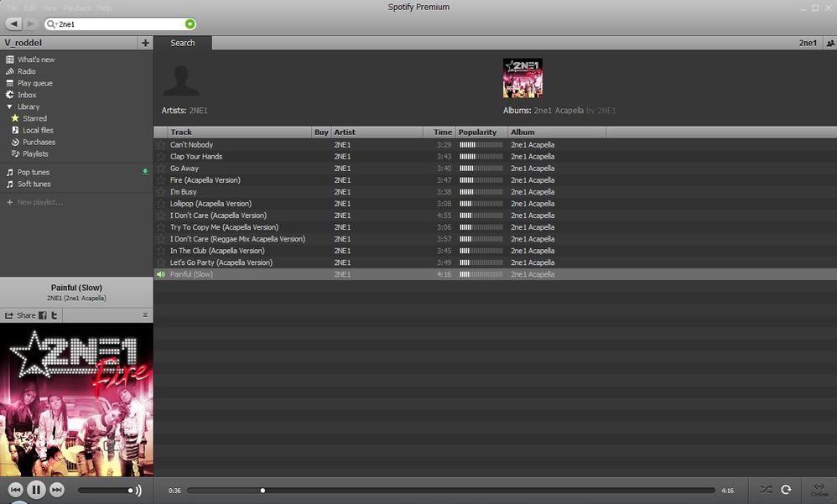Star the track Fire (Acapella Version)
Viewport: 837px width, 504px height.
tap(161, 180)
